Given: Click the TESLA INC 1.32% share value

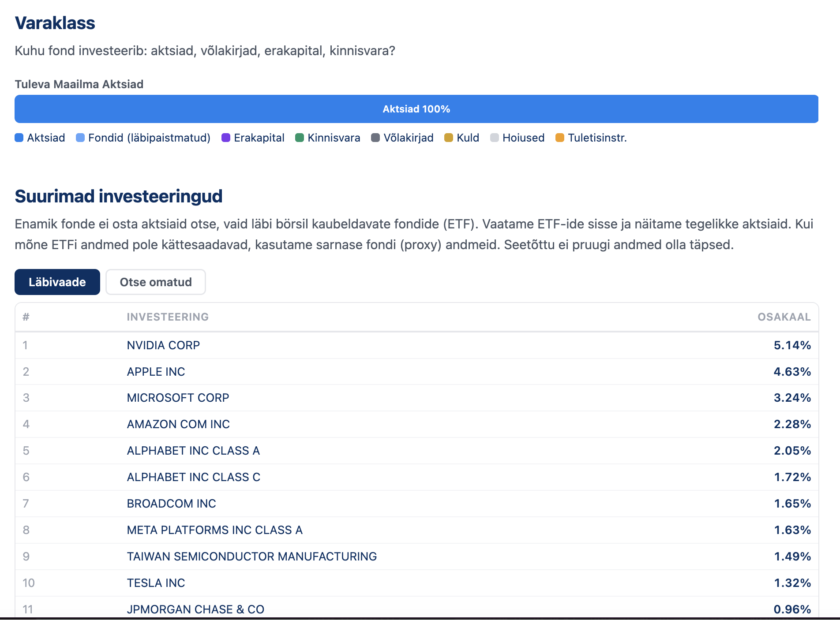Looking at the screenshot, I should pos(792,583).
